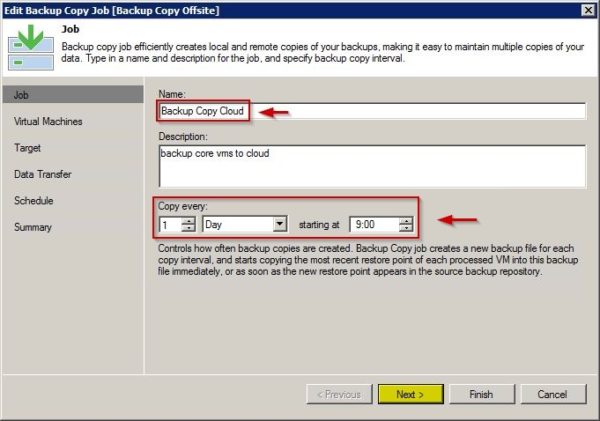
Task: Cancel the backup copy job edit
Action: coord(553,394)
